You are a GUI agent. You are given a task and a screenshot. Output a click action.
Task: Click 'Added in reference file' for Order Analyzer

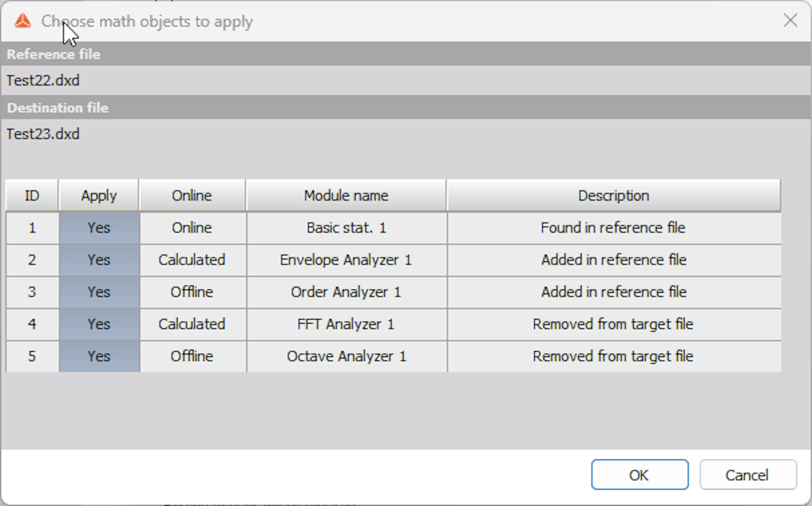[614, 293]
